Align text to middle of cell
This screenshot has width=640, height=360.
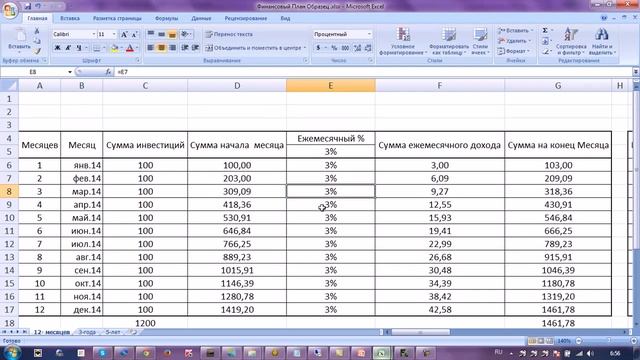(162, 34)
